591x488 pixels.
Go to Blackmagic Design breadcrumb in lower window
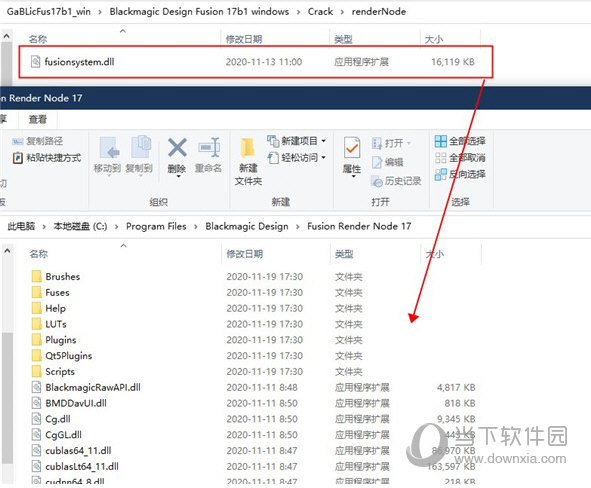pyautogui.click(x=247, y=226)
